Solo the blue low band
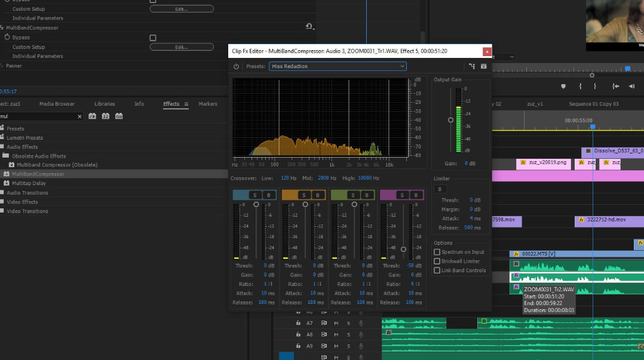 (x=254, y=195)
